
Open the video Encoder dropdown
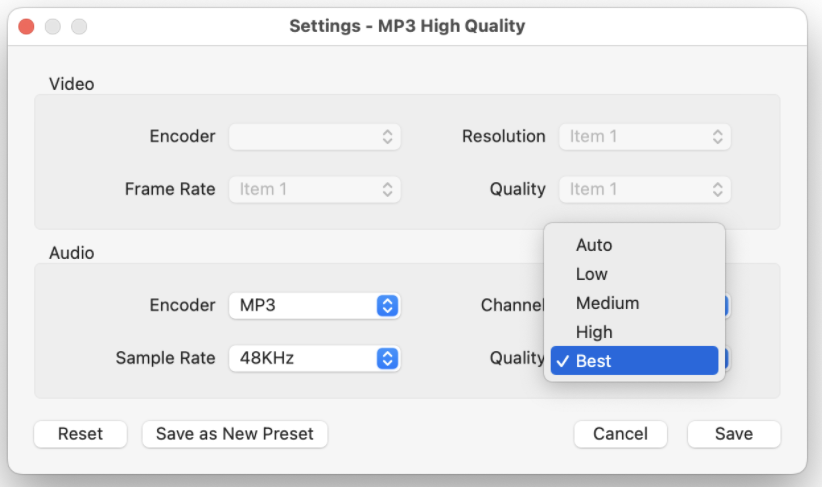coord(314,137)
